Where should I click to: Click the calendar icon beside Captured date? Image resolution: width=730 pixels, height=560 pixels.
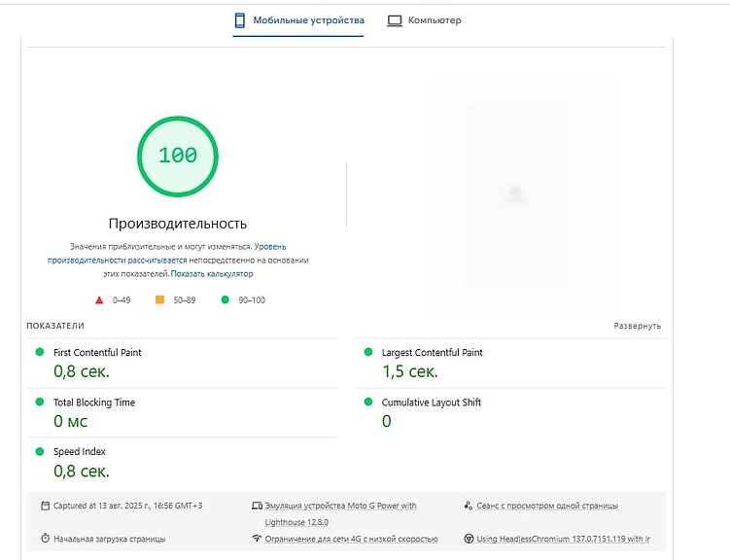[45, 506]
